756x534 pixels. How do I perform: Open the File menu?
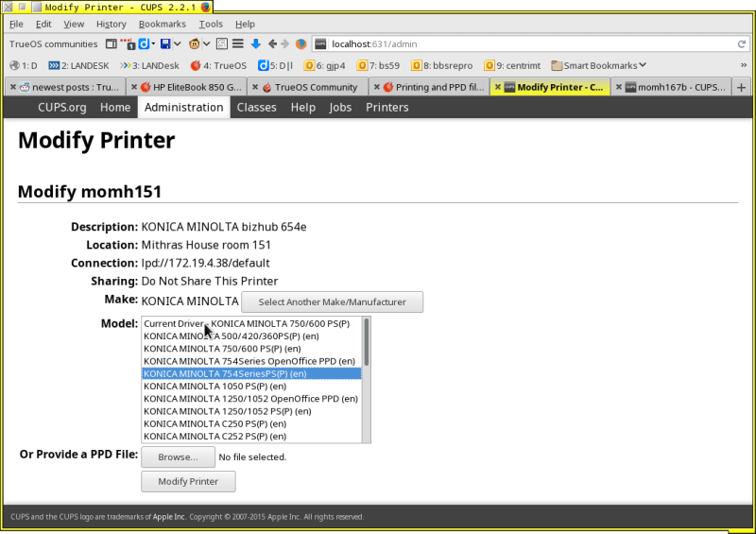point(16,24)
